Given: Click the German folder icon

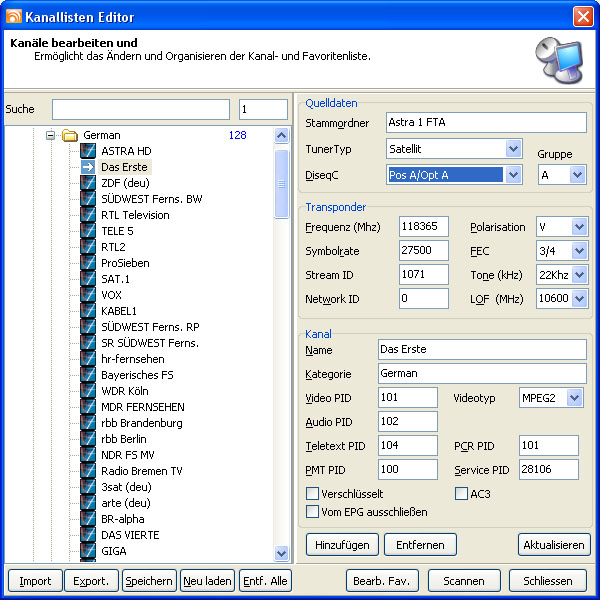Looking at the screenshot, I should point(70,135).
